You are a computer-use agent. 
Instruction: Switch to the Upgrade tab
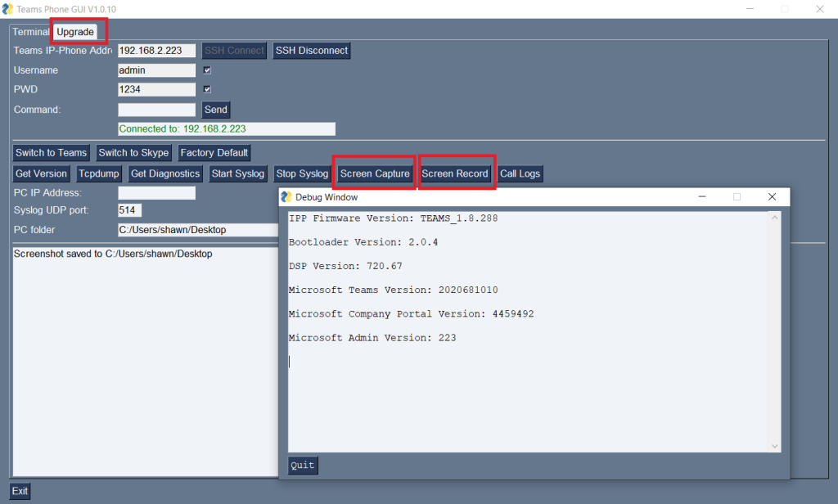click(x=75, y=32)
